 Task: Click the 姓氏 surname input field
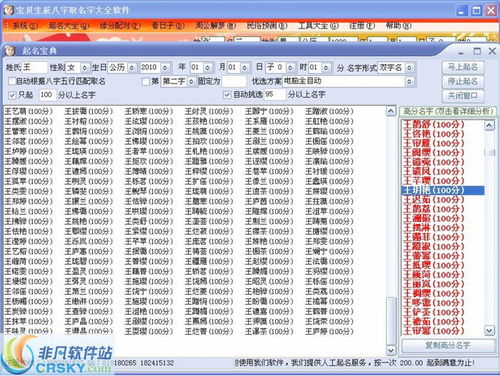tap(35, 68)
